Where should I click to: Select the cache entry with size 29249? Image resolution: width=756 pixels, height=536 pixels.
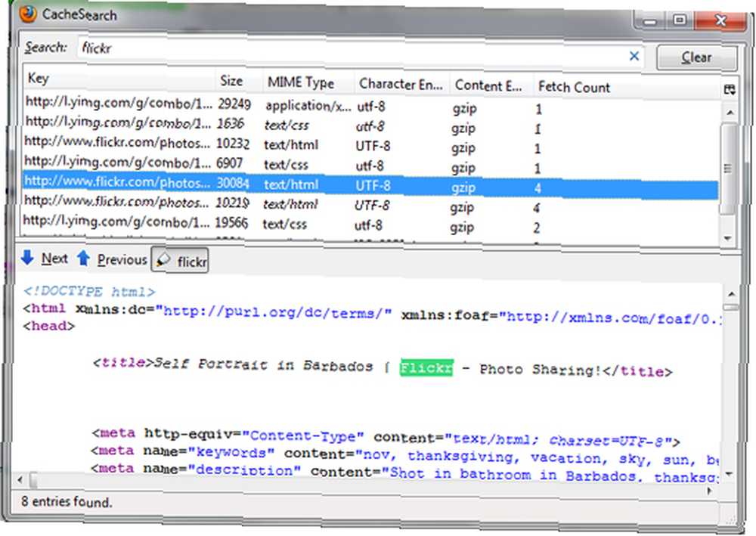(370, 105)
